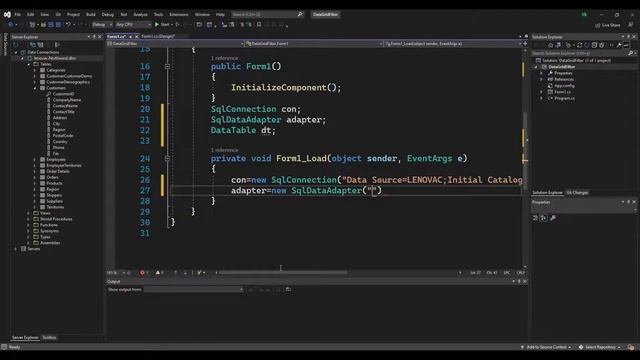This screenshot has width=640, height=360.
Task: Open the Project menu
Action: [73, 14]
